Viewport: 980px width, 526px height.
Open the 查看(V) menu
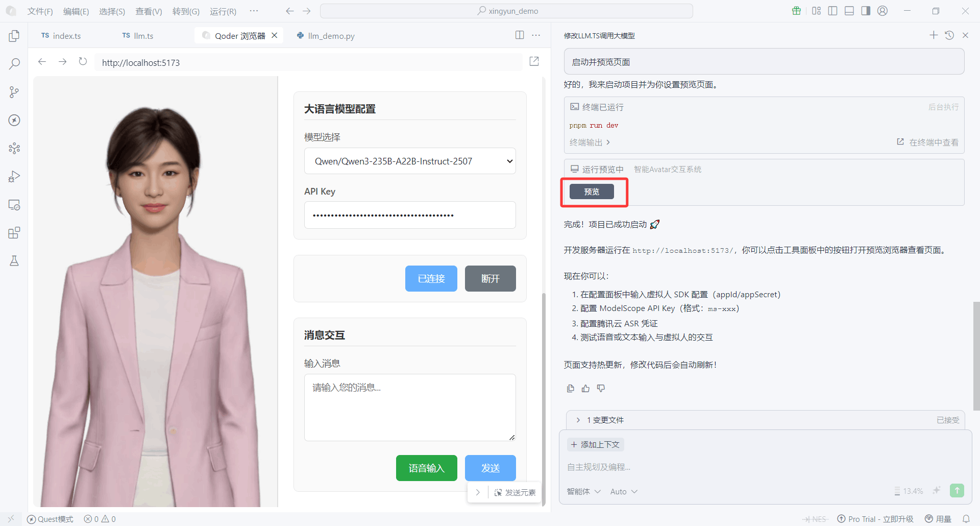[x=149, y=11]
